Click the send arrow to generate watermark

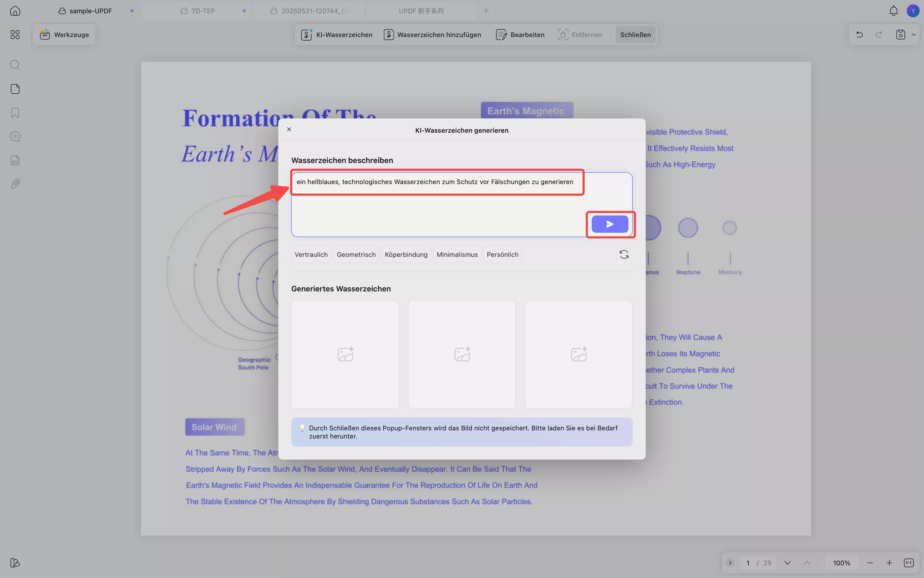(x=610, y=224)
